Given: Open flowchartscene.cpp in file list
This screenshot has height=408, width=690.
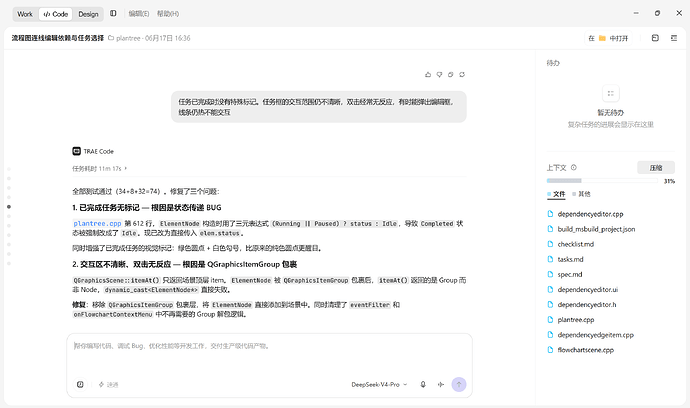Looking at the screenshot, I should click(585, 350).
